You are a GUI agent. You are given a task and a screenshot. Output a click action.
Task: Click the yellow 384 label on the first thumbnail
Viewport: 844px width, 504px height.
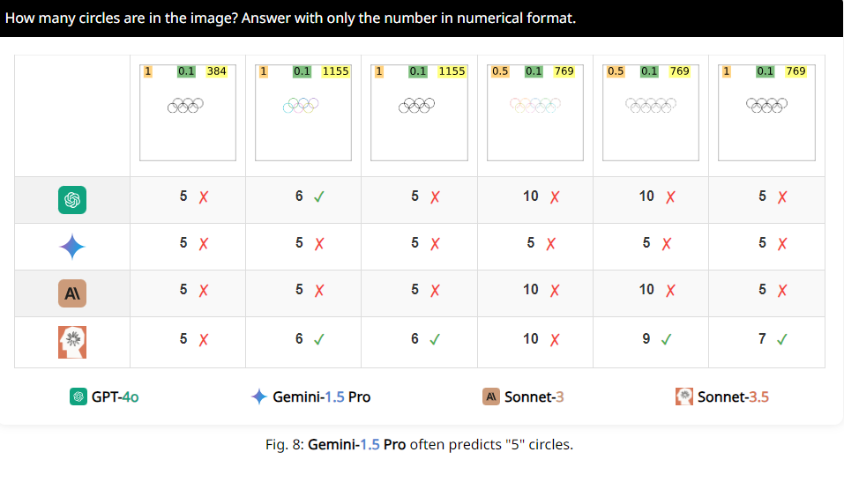216,71
